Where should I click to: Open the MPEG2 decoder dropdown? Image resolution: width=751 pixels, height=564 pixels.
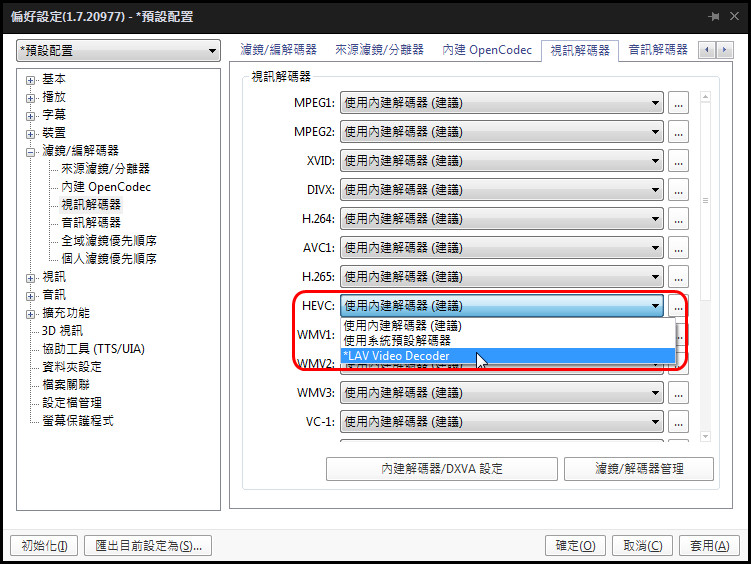coord(501,132)
